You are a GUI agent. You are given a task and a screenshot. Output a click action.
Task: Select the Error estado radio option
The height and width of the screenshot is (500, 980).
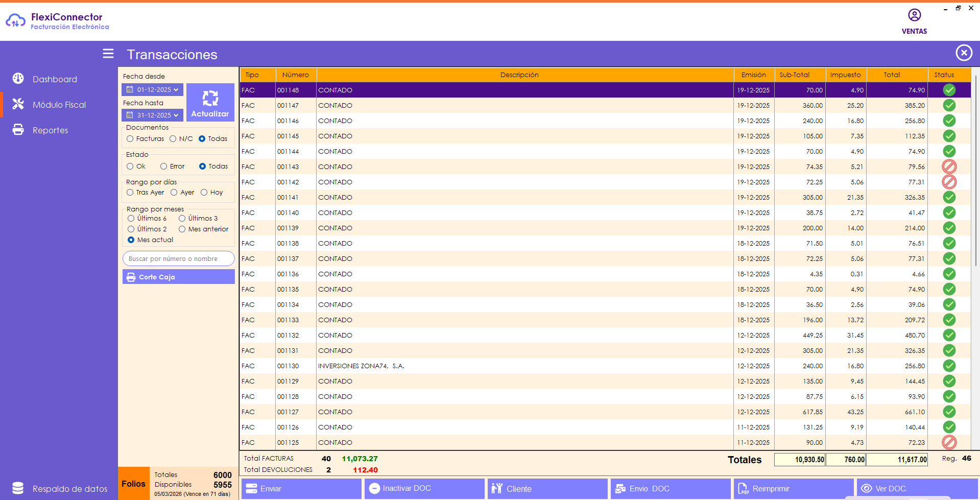coord(164,166)
